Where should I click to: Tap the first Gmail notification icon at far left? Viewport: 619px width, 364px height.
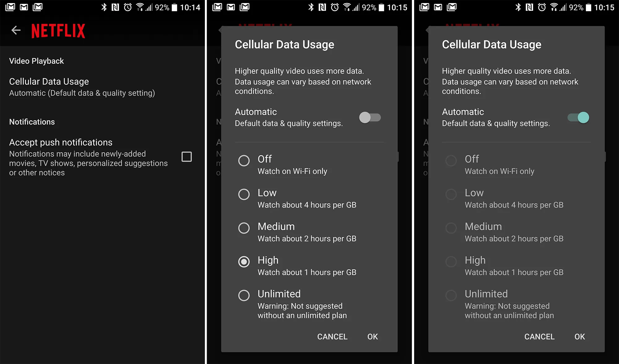[10, 7]
